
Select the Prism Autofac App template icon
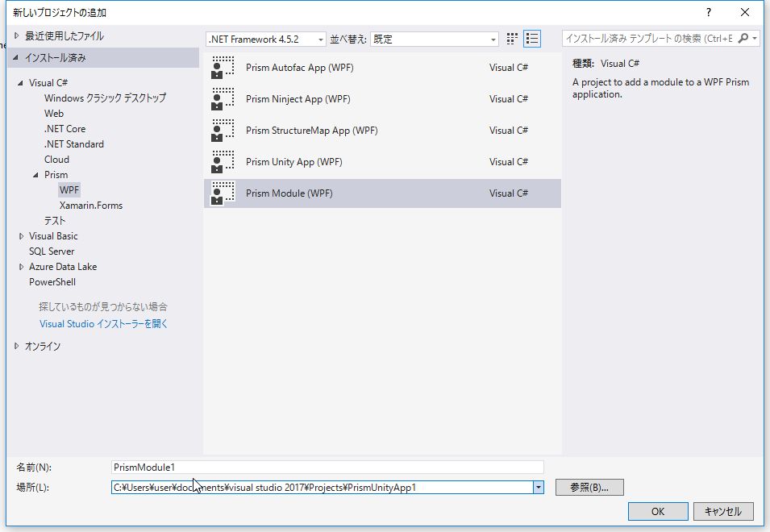[x=222, y=68]
